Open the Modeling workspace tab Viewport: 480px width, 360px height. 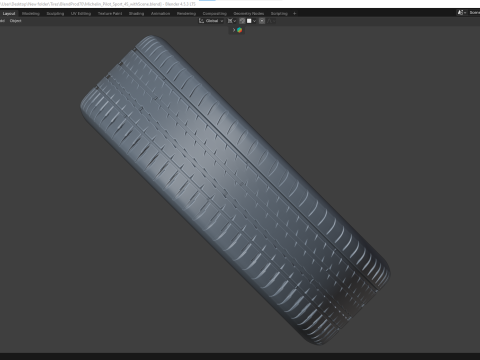pyautogui.click(x=31, y=14)
